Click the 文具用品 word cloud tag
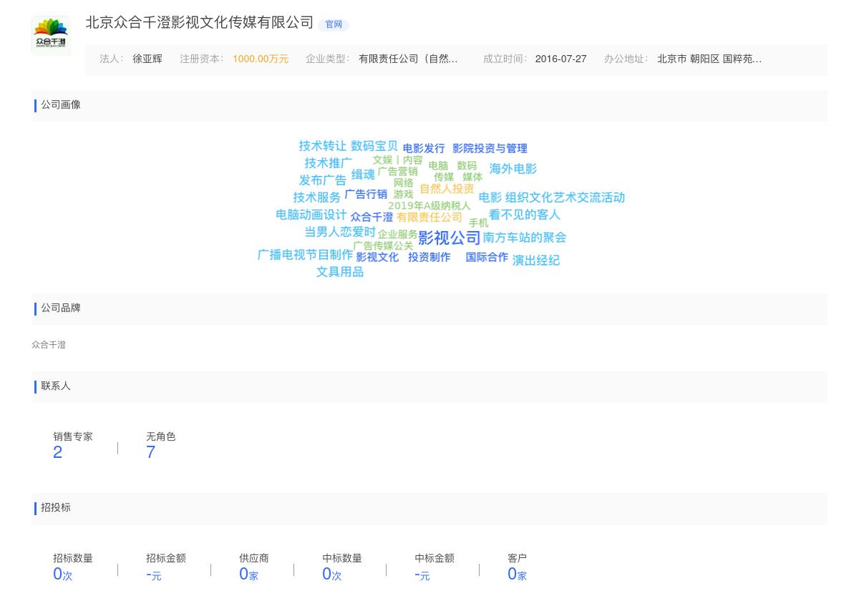The width and height of the screenshot is (859, 616). tap(340, 272)
